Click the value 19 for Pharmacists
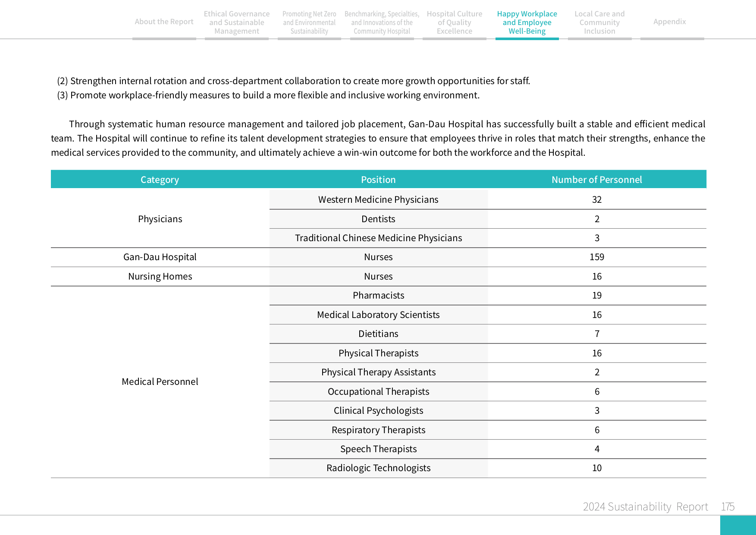 (597, 296)
